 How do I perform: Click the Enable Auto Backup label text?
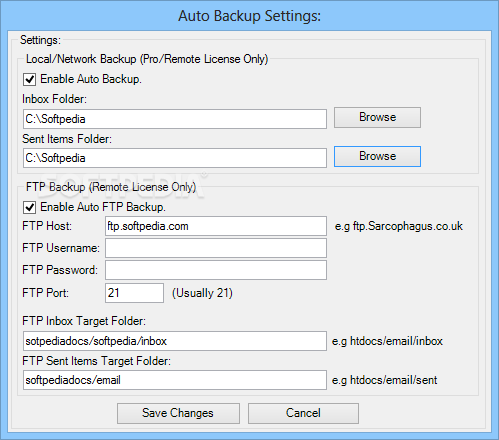pyautogui.click(x=91, y=79)
